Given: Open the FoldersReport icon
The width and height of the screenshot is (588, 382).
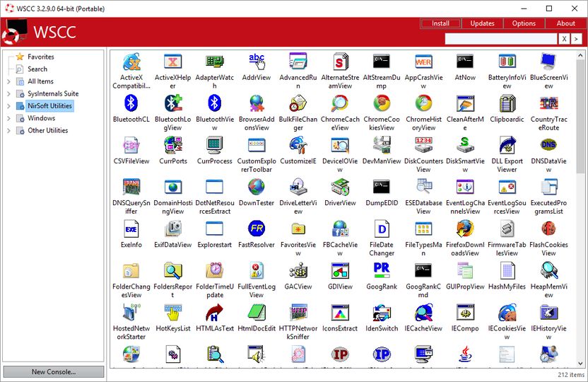Looking at the screenshot, I should (x=173, y=270).
